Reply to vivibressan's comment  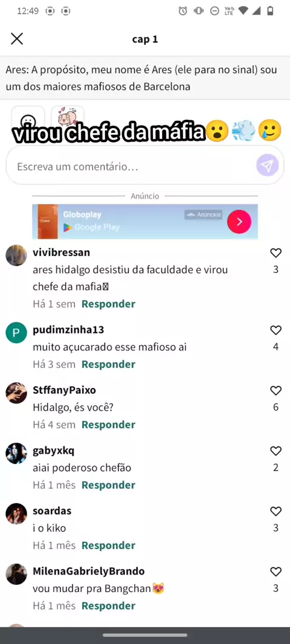point(108,304)
